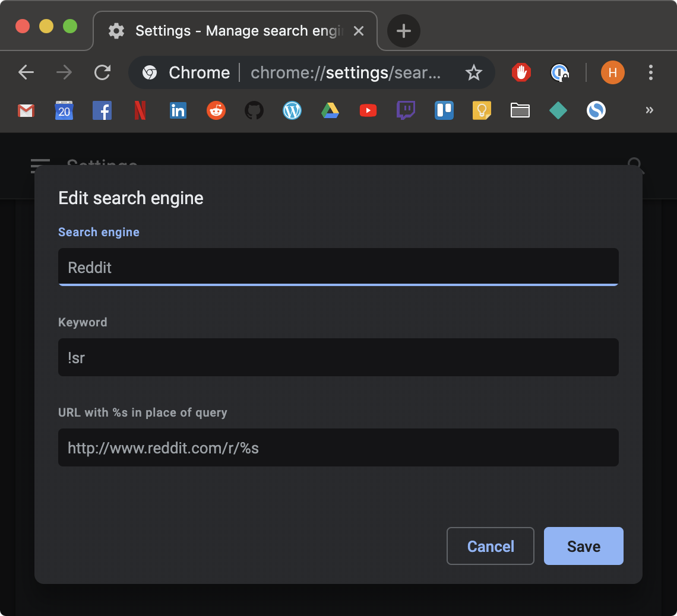
Task: Close the Settings tab
Action: [358, 31]
